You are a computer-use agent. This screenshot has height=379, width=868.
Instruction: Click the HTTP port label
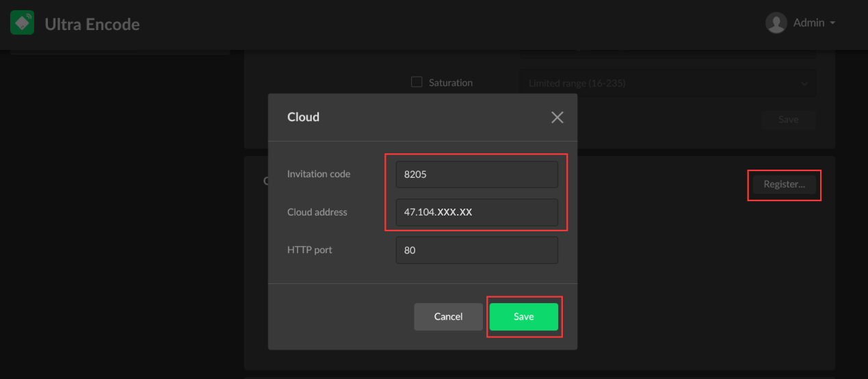(310, 250)
